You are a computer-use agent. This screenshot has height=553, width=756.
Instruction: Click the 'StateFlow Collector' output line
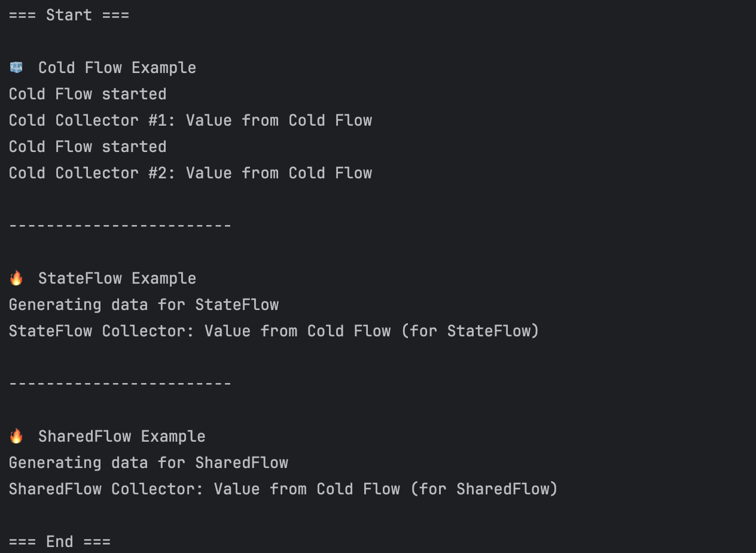pos(274,331)
